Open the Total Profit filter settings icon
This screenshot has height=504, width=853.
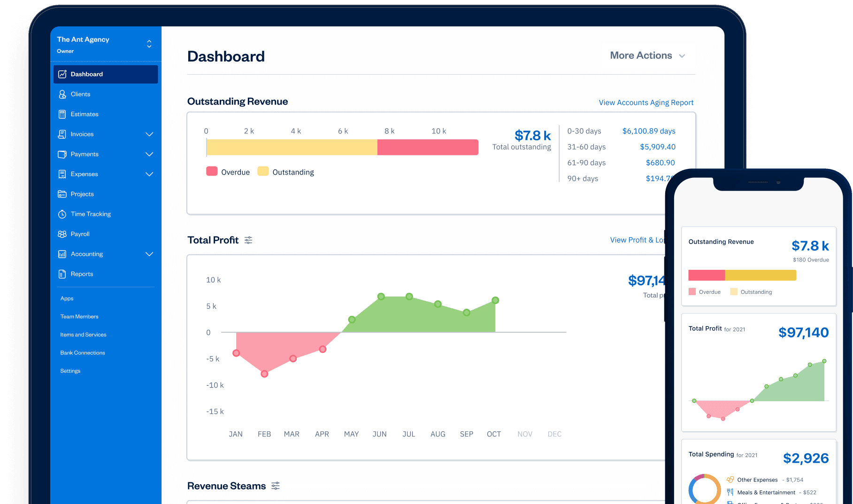point(248,240)
